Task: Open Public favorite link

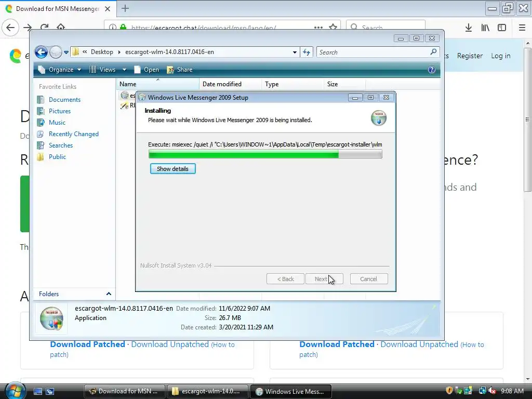Action: click(x=57, y=157)
